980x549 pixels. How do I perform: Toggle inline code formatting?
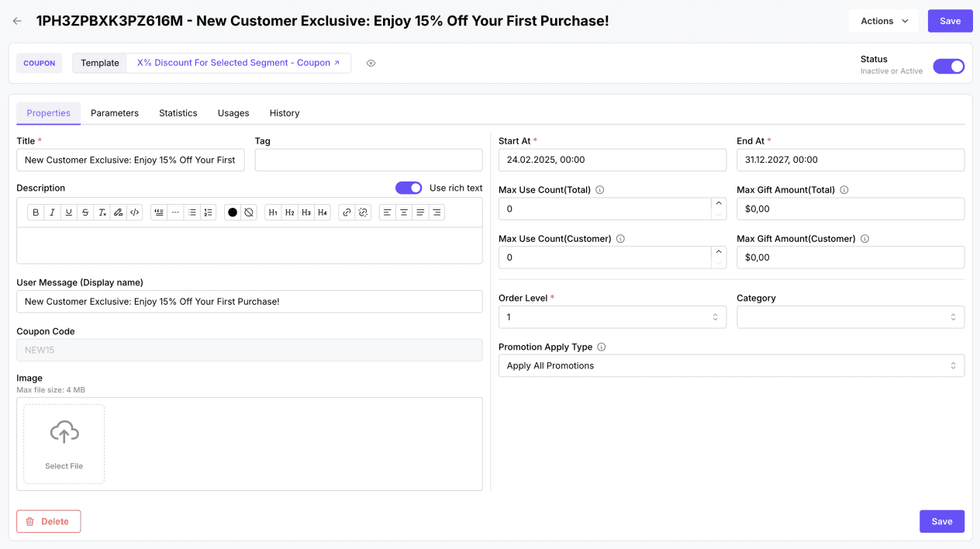(135, 212)
